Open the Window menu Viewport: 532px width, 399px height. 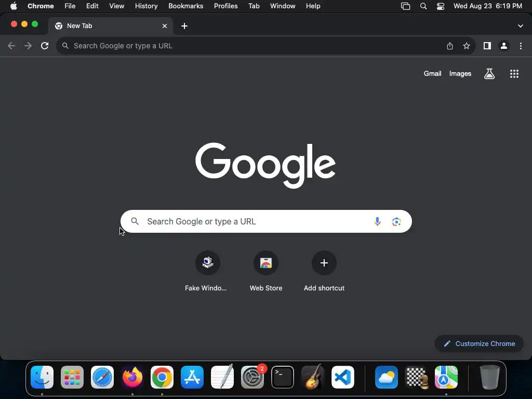[283, 6]
